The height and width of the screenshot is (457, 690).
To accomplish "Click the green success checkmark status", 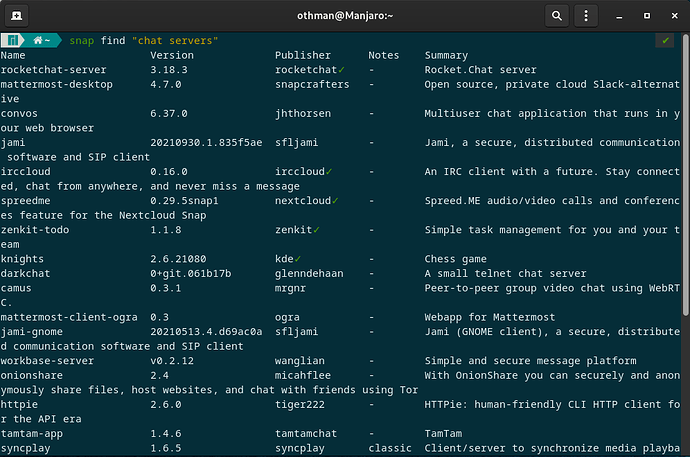I will click(x=665, y=40).
